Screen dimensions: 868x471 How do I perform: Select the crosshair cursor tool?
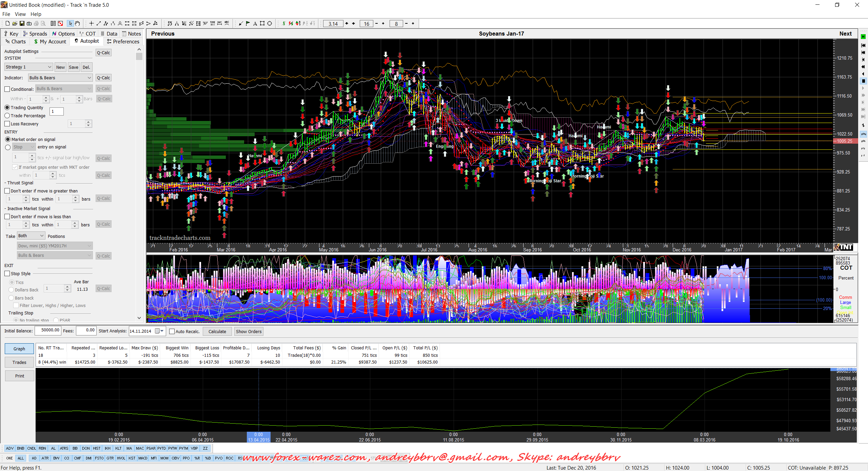click(91, 23)
